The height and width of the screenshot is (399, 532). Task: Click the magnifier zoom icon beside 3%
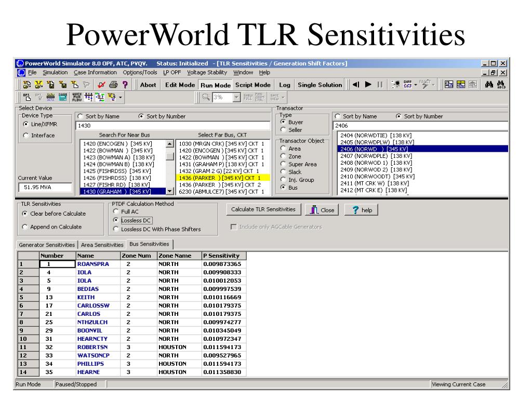point(206,97)
